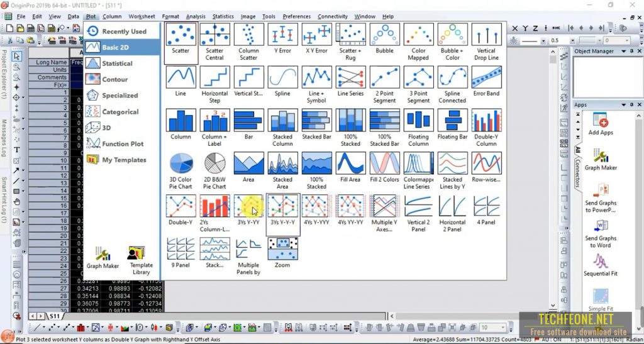Image resolution: width=644 pixels, height=344 pixels.
Task: Open the Preferences menu
Action: pos(297,16)
